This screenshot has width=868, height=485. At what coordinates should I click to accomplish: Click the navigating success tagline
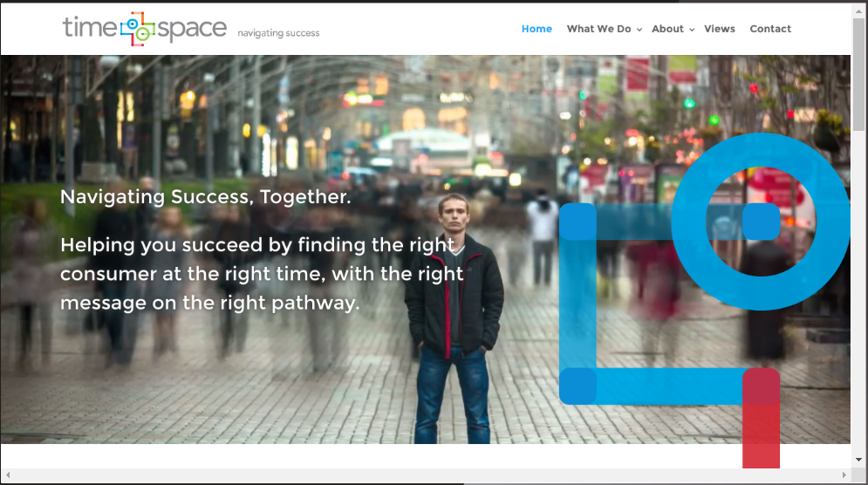coord(278,33)
